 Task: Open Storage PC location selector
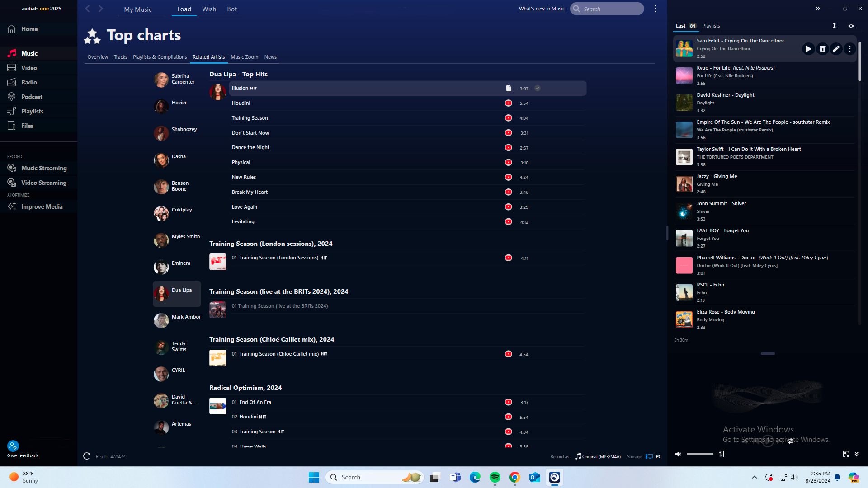tap(653, 456)
